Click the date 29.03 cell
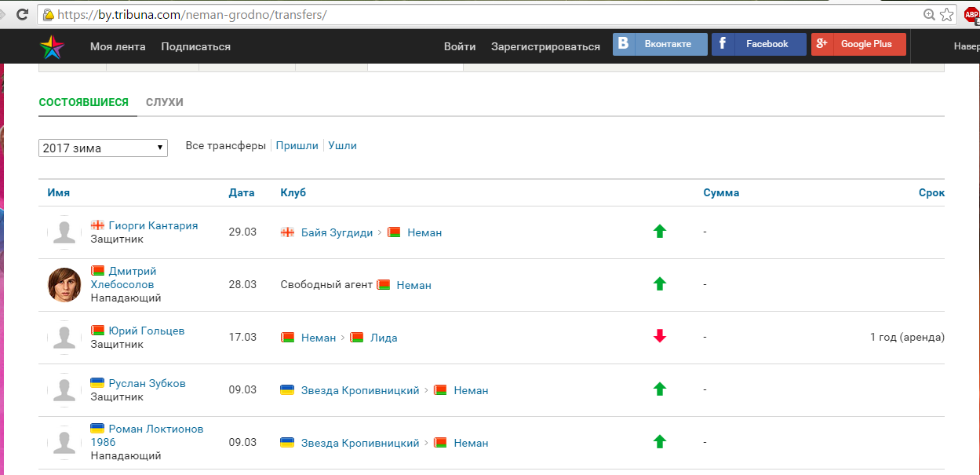The width and height of the screenshot is (980, 475). 242,232
